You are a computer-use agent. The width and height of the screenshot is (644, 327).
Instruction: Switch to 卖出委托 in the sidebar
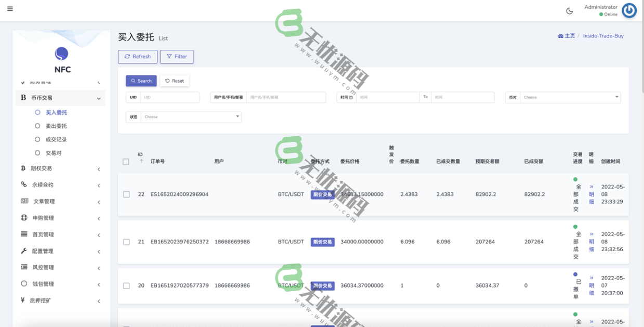pyautogui.click(x=56, y=125)
